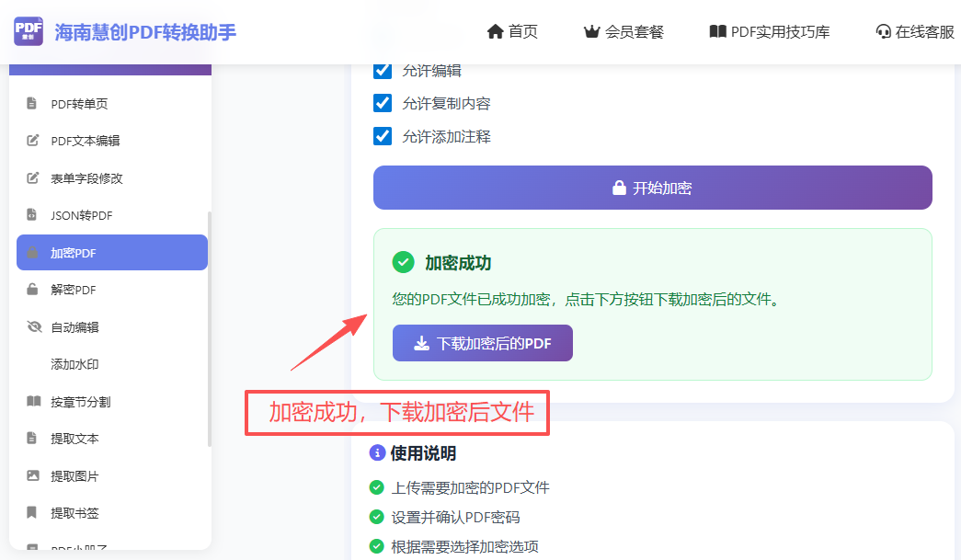Click the 加密成功 heading text
The width and height of the screenshot is (961, 560).
(x=459, y=263)
